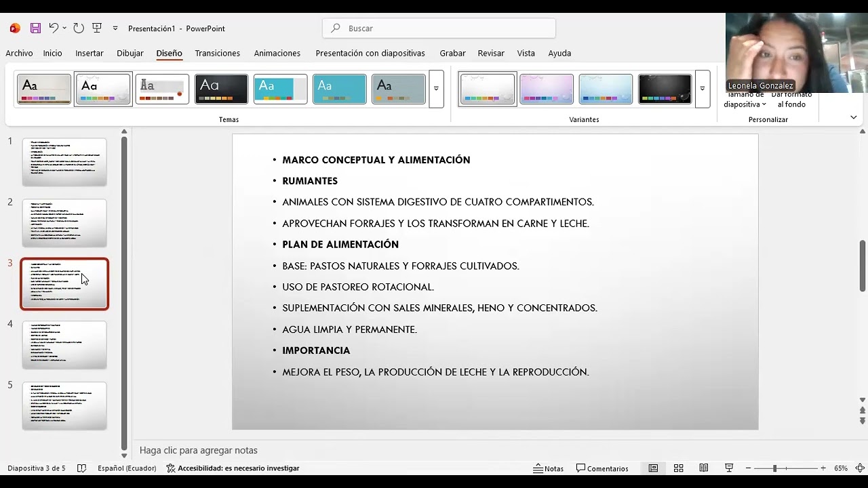Save the presentation with the save icon
This screenshot has height=488, width=868.
[x=35, y=28]
